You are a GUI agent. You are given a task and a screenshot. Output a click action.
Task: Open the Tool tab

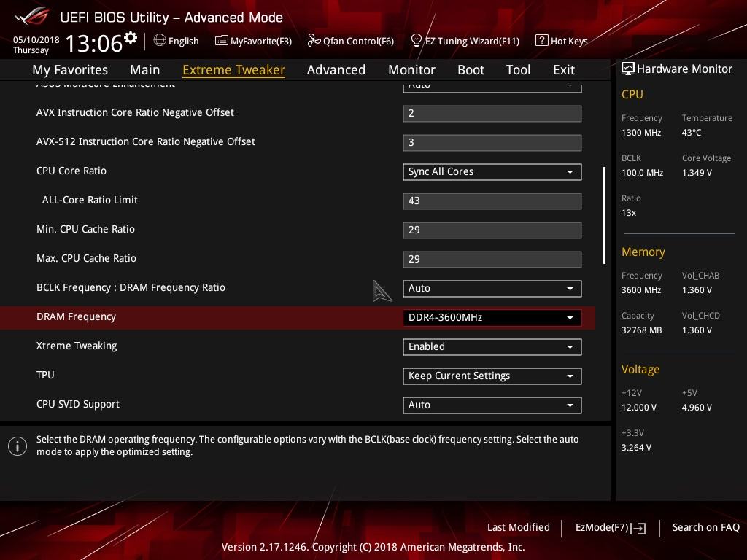[x=518, y=69]
